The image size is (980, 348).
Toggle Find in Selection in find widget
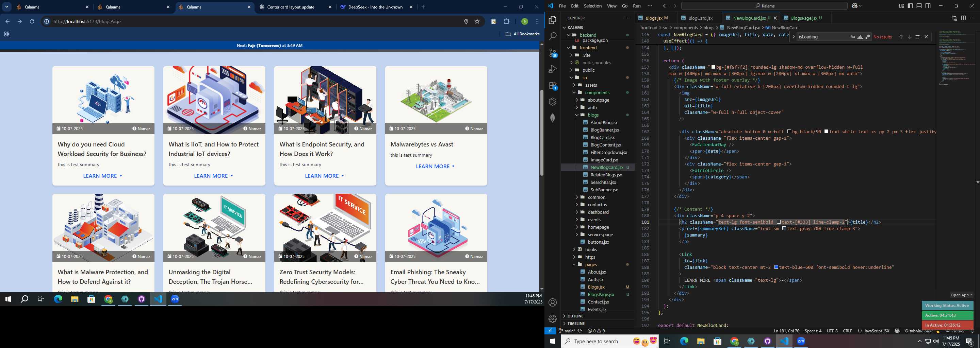pyautogui.click(x=918, y=37)
